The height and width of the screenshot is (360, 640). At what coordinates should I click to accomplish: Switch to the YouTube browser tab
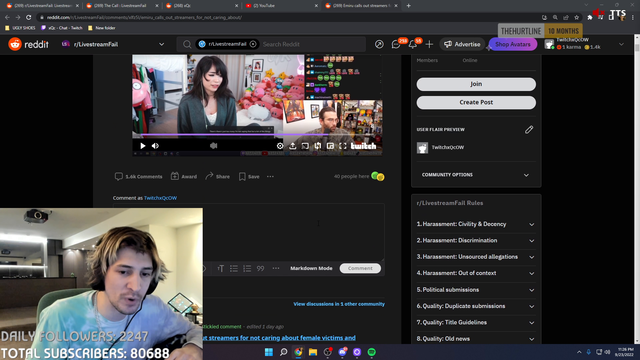pos(281,6)
